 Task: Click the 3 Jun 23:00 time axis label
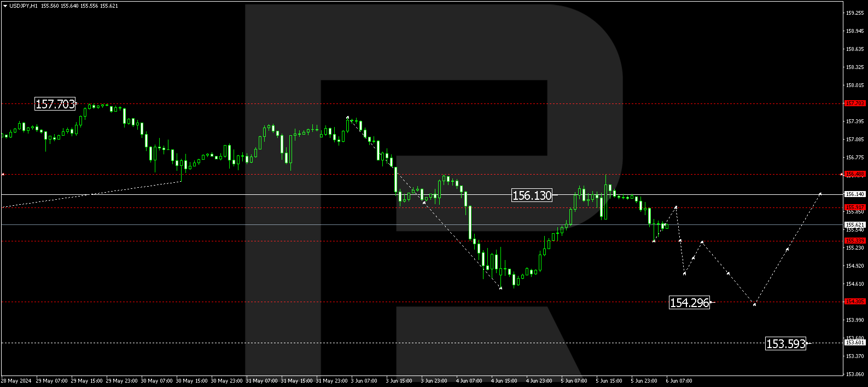coord(434,381)
